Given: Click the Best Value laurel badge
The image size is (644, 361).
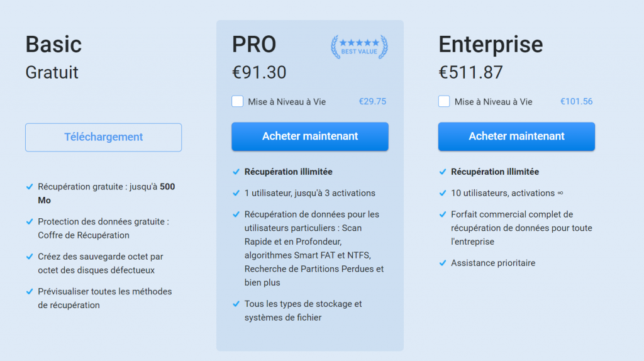Looking at the screenshot, I should (x=359, y=47).
